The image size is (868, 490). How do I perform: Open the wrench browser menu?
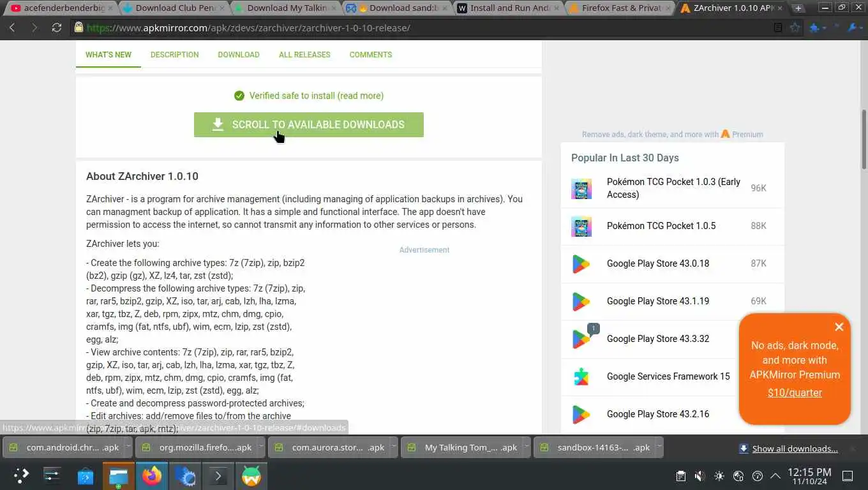pos(852,28)
